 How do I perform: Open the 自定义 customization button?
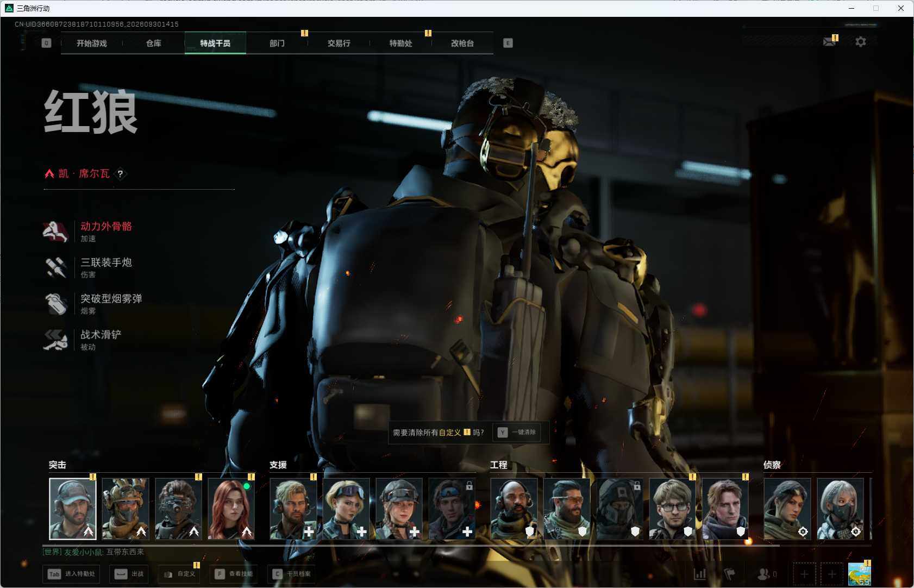179,574
